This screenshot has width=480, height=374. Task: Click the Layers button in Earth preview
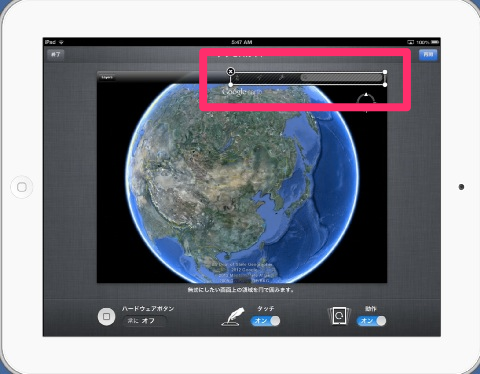[x=107, y=77]
